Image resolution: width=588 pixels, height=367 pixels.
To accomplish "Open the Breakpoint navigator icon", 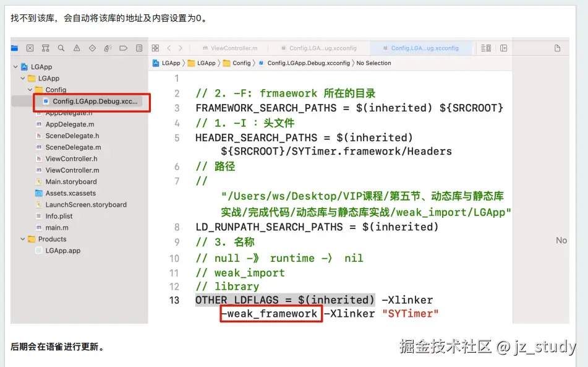I will point(124,48).
